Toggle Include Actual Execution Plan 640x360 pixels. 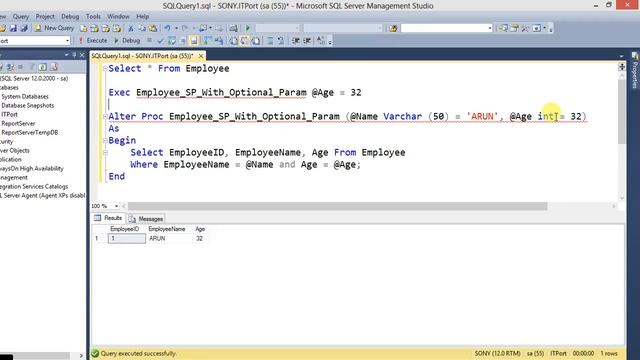point(207,40)
